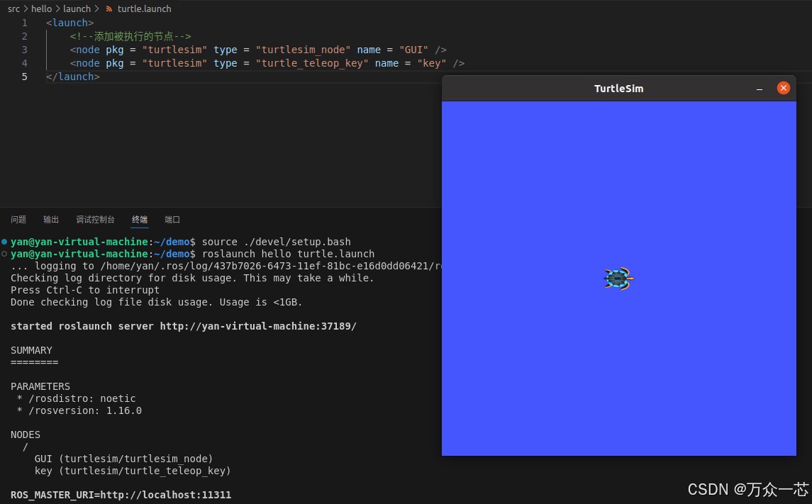Click the ROS_MASTER_URI localhost:11311 link
Viewport: 812px width, 504px height.
pos(166,495)
